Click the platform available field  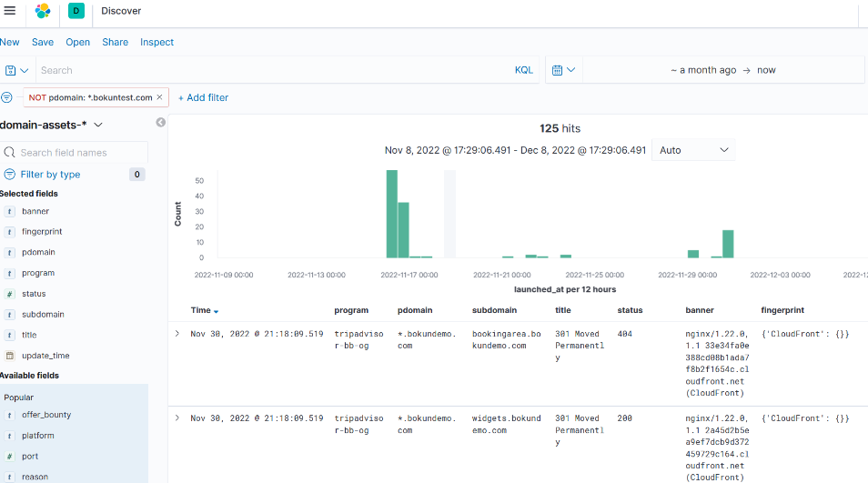(38, 436)
